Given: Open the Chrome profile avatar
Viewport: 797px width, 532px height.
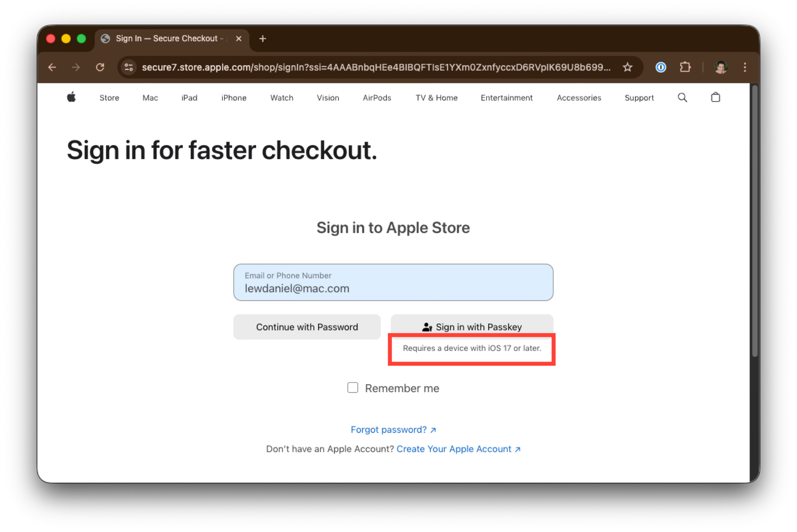Looking at the screenshot, I should coord(720,67).
